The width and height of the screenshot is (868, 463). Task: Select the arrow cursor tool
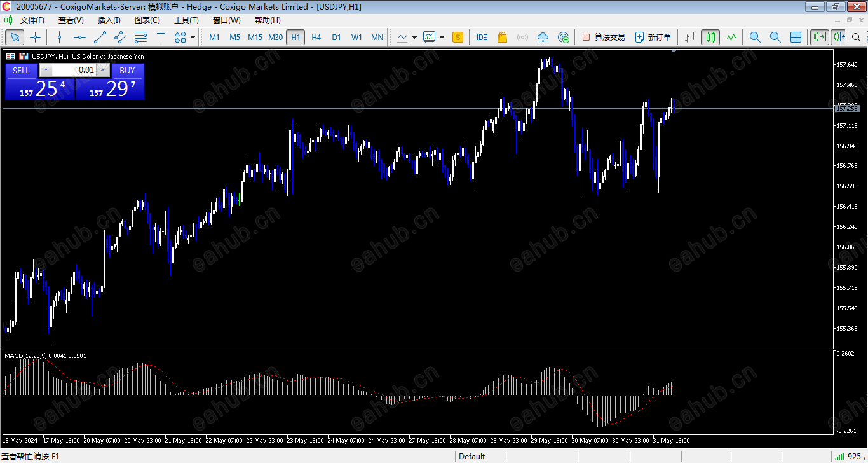(15, 37)
